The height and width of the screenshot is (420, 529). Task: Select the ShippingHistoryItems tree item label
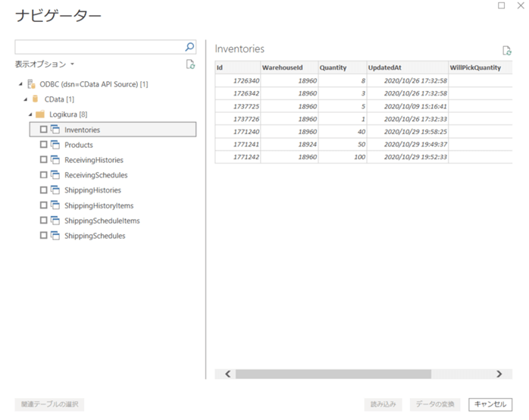pyautogui.click(x=99, y=205)
